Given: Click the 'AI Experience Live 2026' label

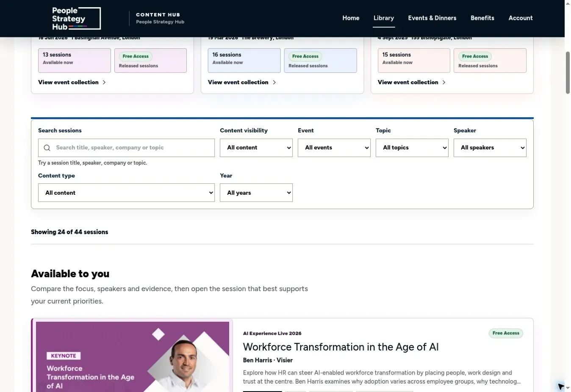Looking at the screenshot, I should pos(272,334).
